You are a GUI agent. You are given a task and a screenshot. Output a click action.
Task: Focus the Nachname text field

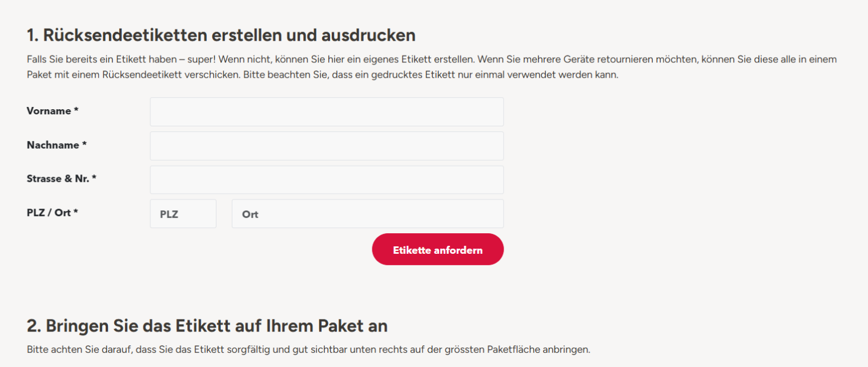pos(327,146)
